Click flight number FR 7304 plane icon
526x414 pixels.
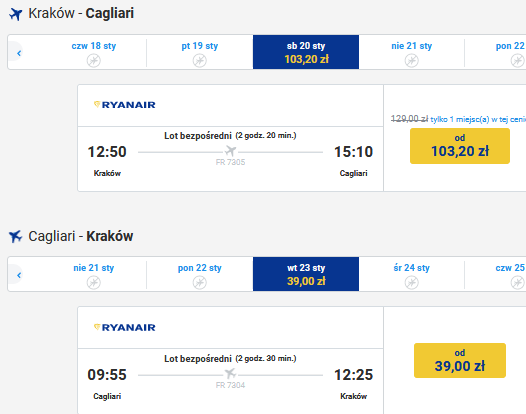(x=230, y=373)
